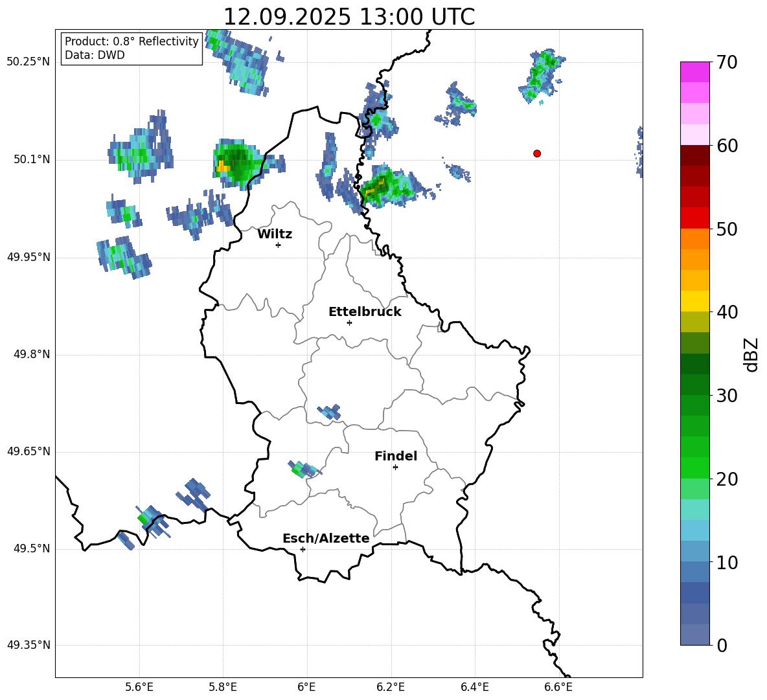767x700 pixels.
Task: Click the 40 value on colorbar
Action: pyautogui.click(x=727, y=312)
